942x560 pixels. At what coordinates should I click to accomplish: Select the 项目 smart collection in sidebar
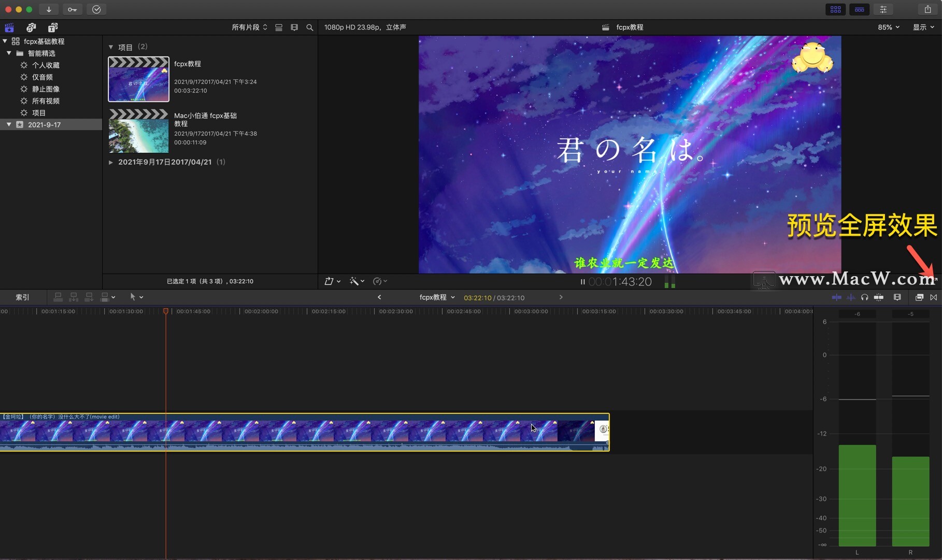coord(39,113)
